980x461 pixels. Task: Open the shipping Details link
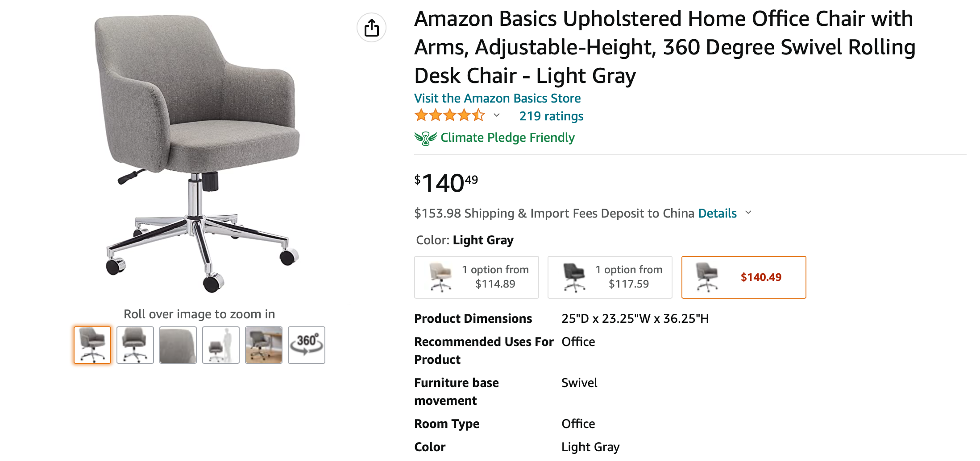coord(717,213)
